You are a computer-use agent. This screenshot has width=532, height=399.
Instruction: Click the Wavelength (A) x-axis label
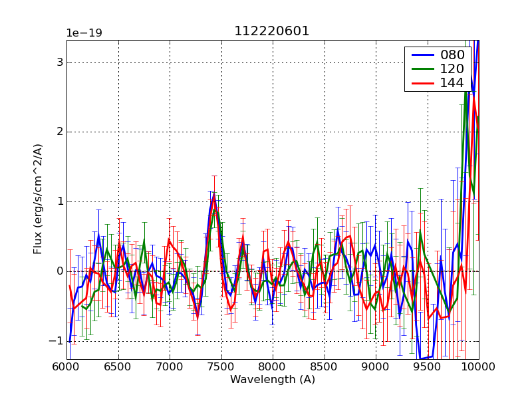272,380
